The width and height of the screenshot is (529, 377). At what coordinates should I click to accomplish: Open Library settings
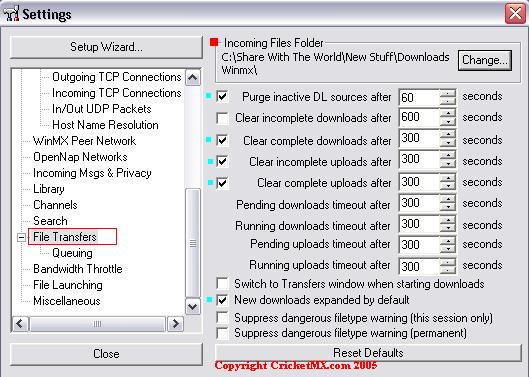pos(49,189)
